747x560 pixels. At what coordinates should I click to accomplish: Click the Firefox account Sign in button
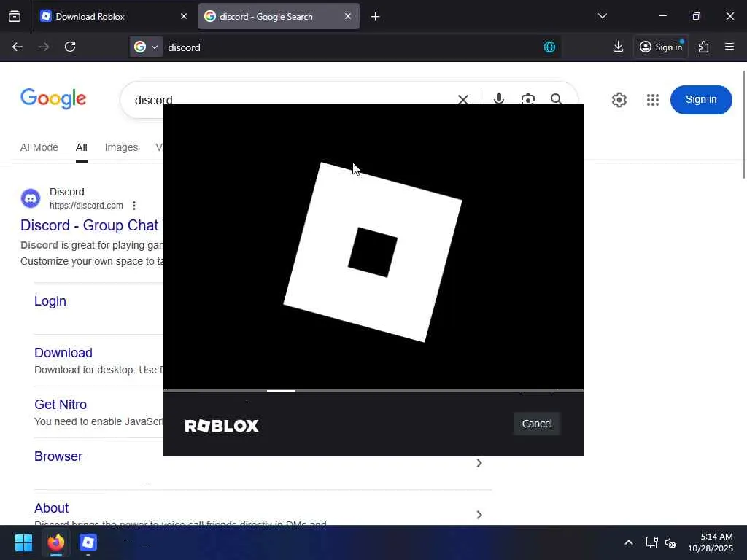tap(661, 47)
